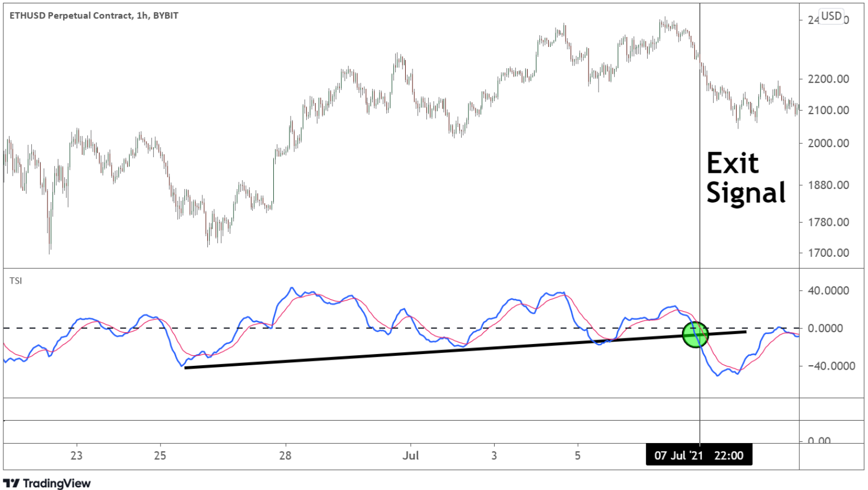Click the USD currency label on the price axis

point(832,17)
